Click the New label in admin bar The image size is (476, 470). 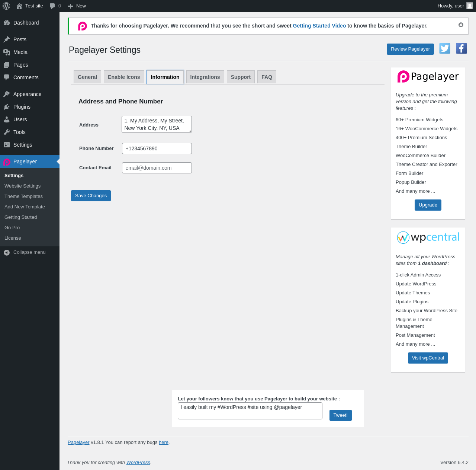81,6
